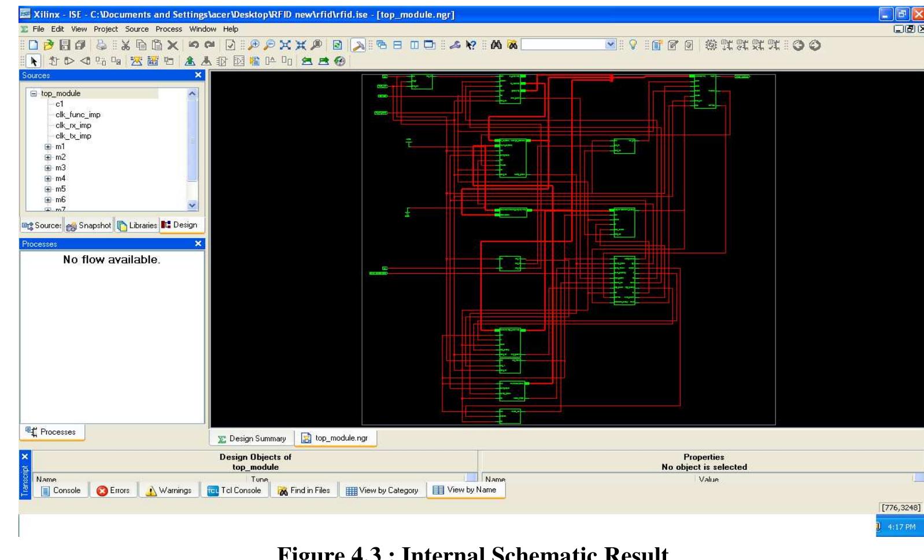
Task: Open the View menu
Action: tap(79, 29)
